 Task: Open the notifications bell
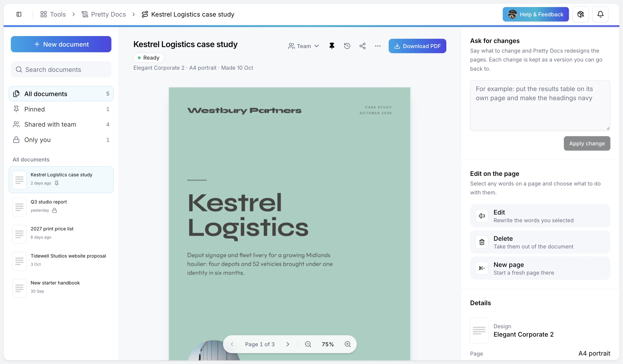point(600,14)
